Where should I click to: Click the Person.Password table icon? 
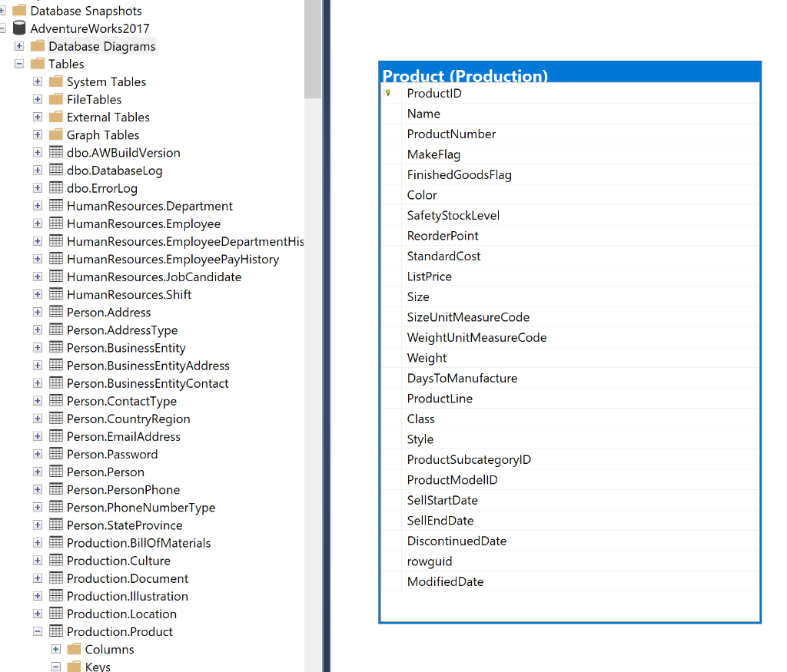coord(55,454)
